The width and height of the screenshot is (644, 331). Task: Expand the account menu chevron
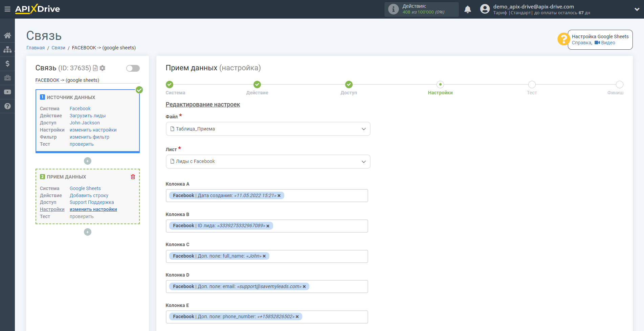click(x=637, y=9)
